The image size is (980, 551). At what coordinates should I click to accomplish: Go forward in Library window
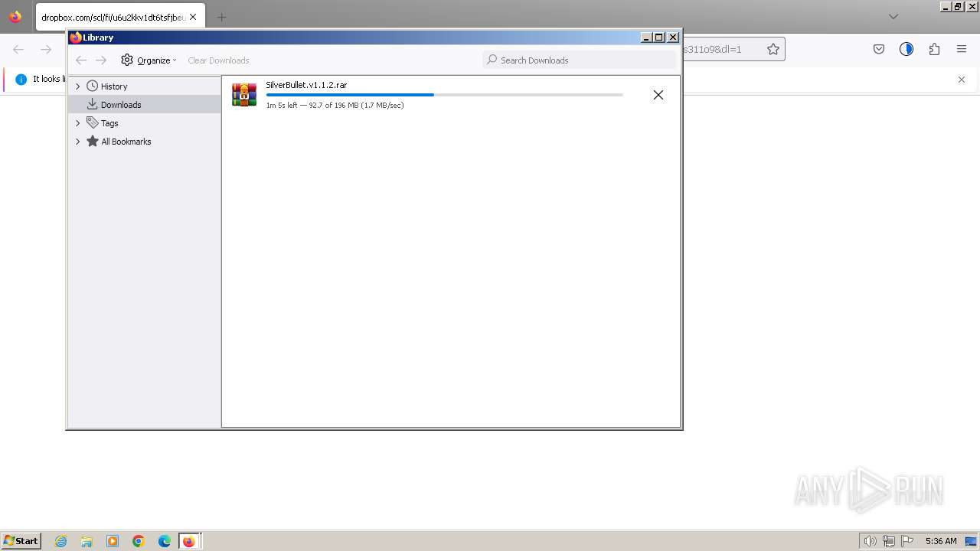(x=101, y=60)
